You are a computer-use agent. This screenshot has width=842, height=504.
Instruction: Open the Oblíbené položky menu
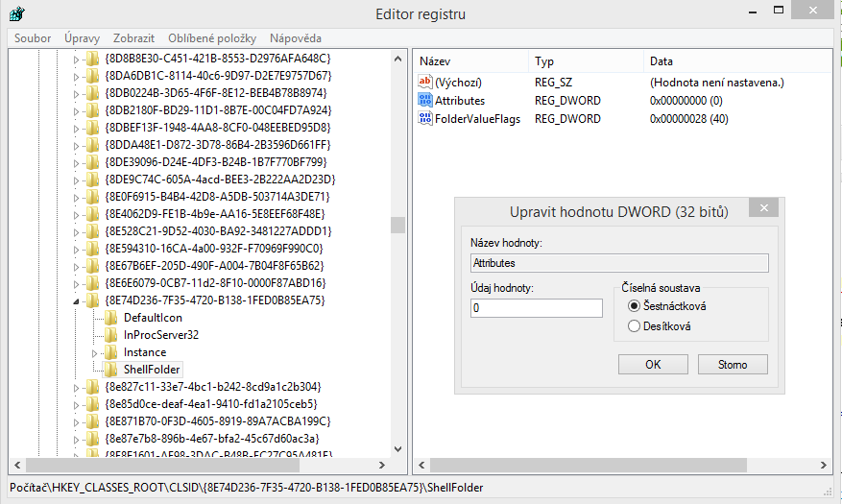(212, 38)
